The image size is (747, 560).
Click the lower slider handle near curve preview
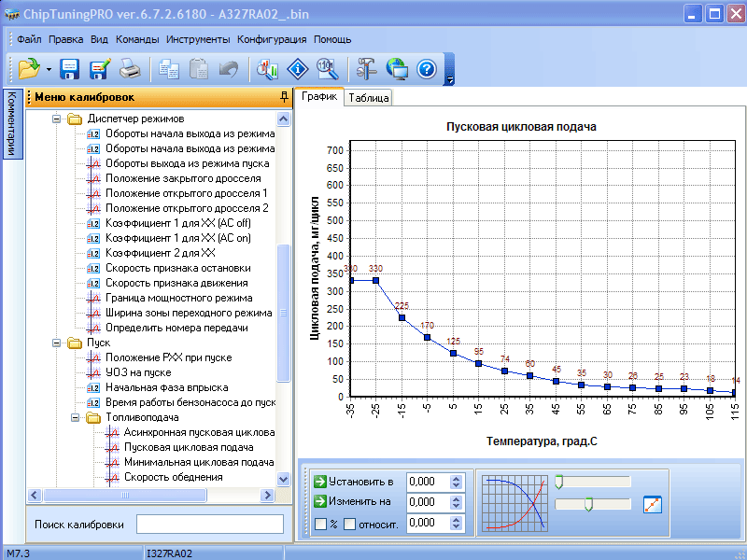[x=587, y=504]
